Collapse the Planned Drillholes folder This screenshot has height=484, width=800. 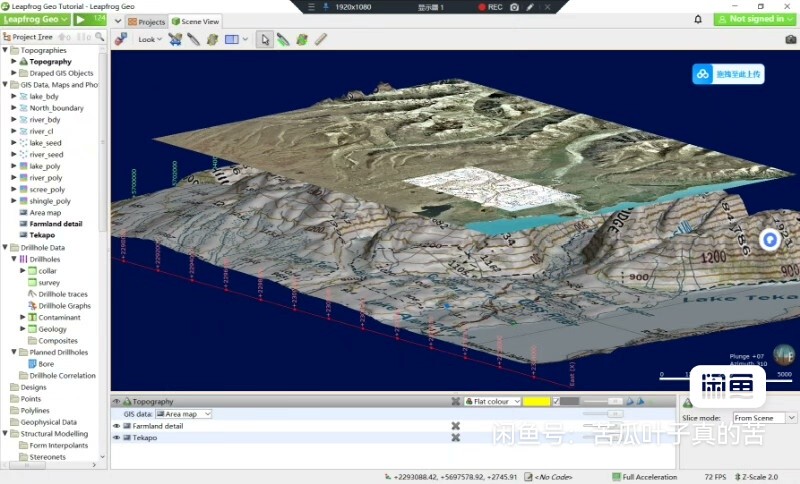click(14, 352)
